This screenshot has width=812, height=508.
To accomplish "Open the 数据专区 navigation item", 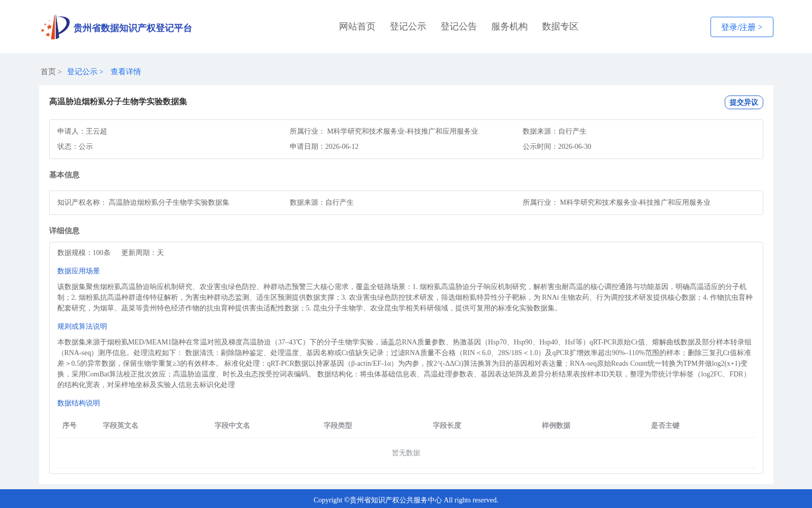I will [560, 26].
